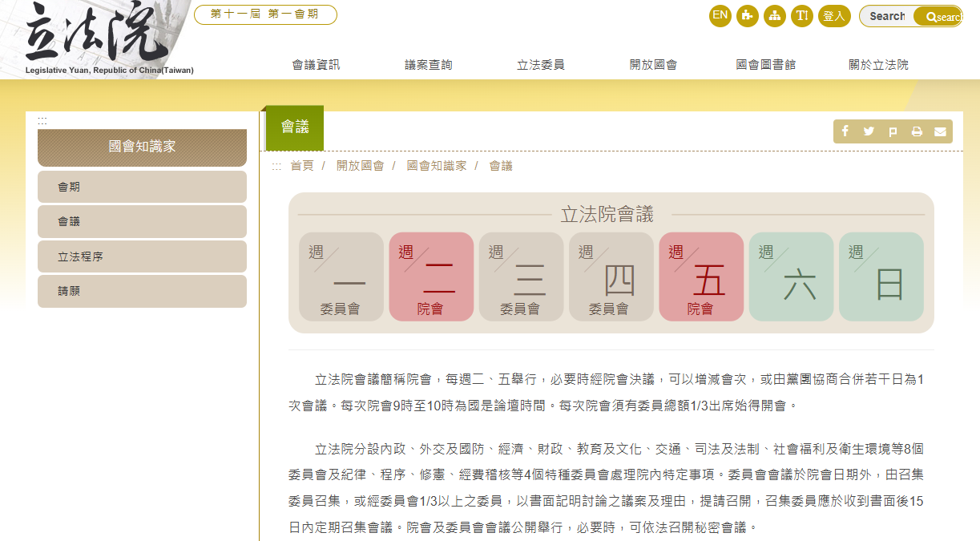The image size is (980, 541).
Task: Share page on Twitter
Action: click(869, 131)
